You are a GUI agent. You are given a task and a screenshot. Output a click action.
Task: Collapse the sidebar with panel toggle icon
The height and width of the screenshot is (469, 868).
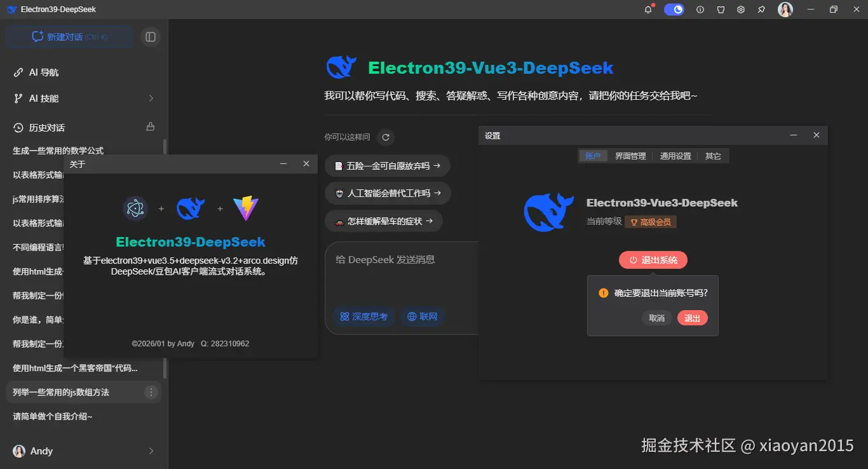click(x=151, y=37)
